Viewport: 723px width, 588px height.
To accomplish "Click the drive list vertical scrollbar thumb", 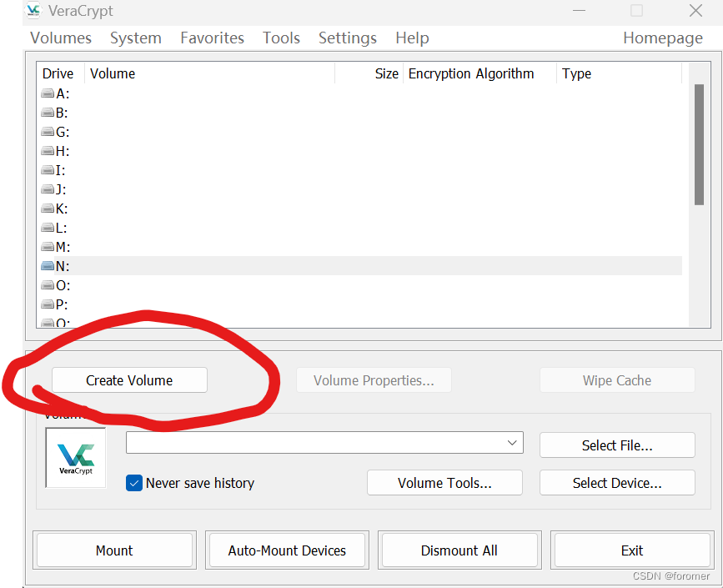I will point(699,144).
